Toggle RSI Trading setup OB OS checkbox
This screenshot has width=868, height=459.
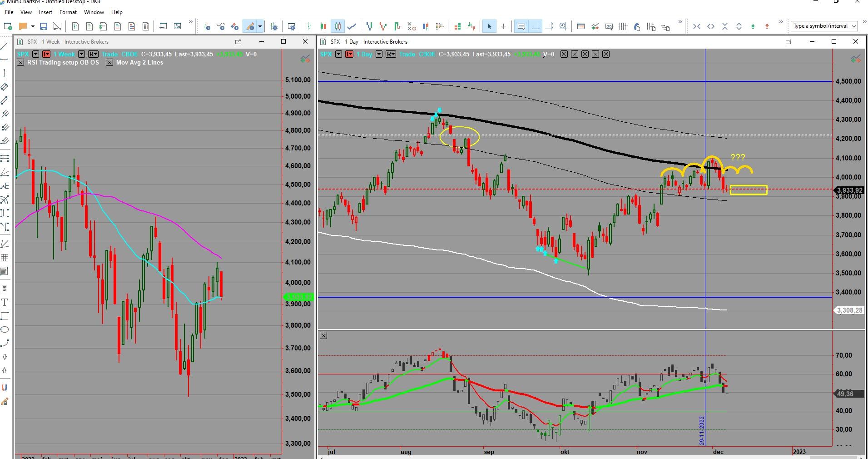[x=20, y=63]
